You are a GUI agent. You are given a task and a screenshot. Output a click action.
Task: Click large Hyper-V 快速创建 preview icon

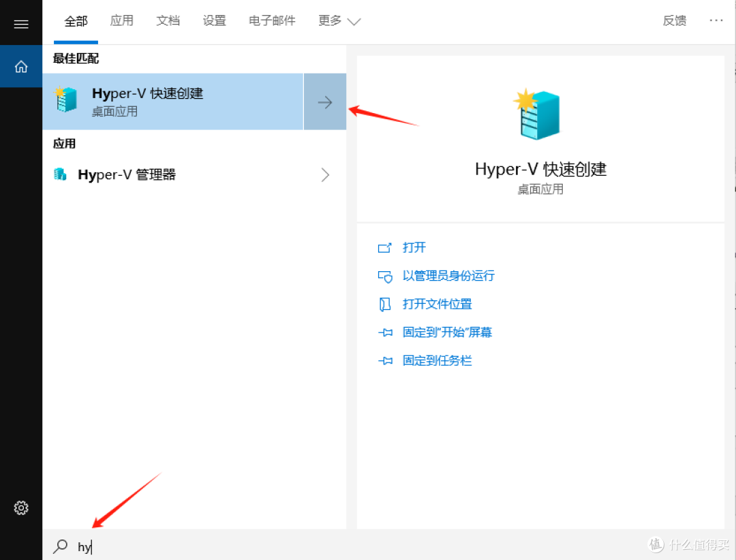point(538,114)
